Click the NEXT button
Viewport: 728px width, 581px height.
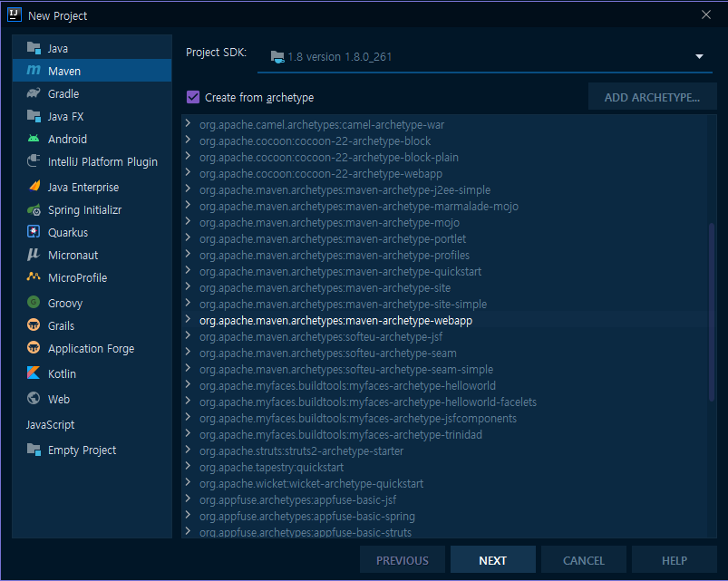492,560
